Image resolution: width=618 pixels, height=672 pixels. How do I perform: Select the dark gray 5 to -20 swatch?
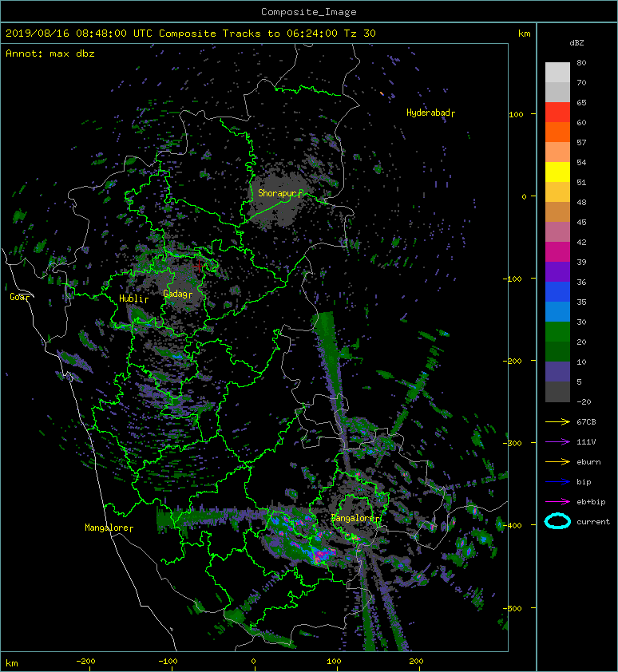pos(557,391)
